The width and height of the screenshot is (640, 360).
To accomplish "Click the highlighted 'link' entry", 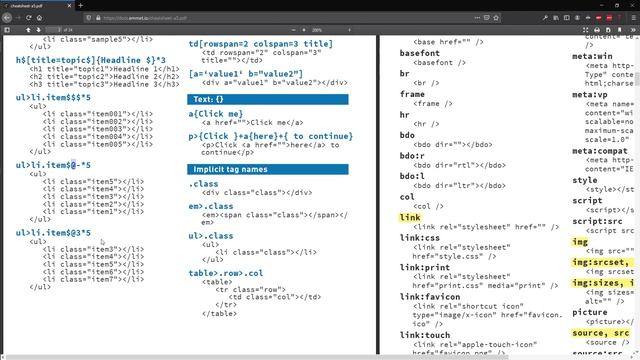I will tap(410, 218).
